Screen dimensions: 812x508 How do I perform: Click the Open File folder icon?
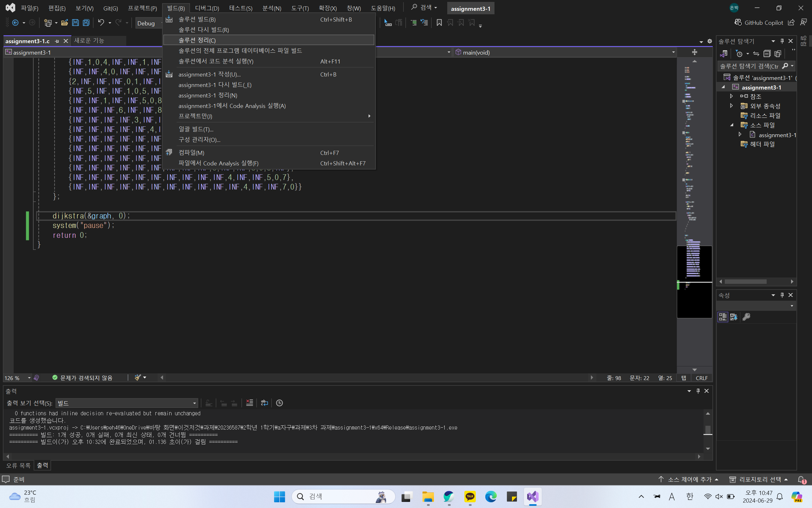click(x=64, y=23)
